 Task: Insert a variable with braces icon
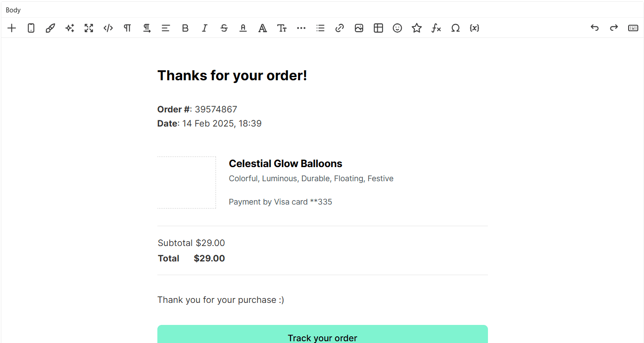pyautogui.click(x=474, y=28)
